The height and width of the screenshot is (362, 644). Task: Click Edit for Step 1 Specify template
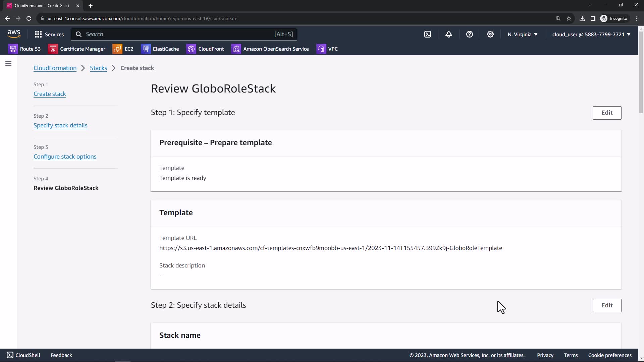click(x=606, y=113)
